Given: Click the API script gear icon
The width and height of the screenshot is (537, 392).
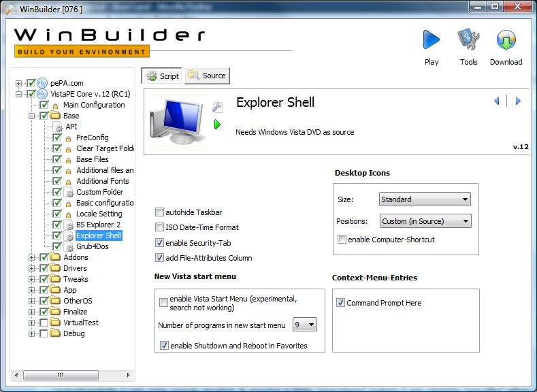Looking at the screenshot, I should click(58, 127).
